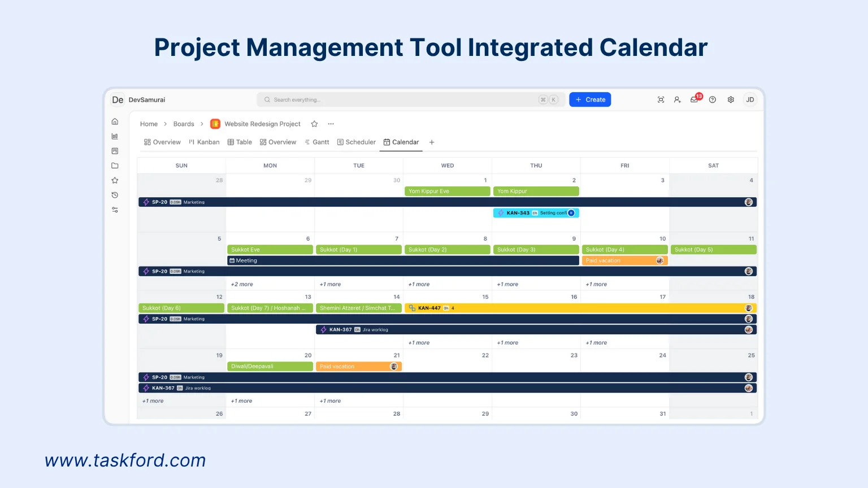Open the Boards breadcrumb link
Screen dimensions: 868x488
pyautogui.click(x=183, y=124)
